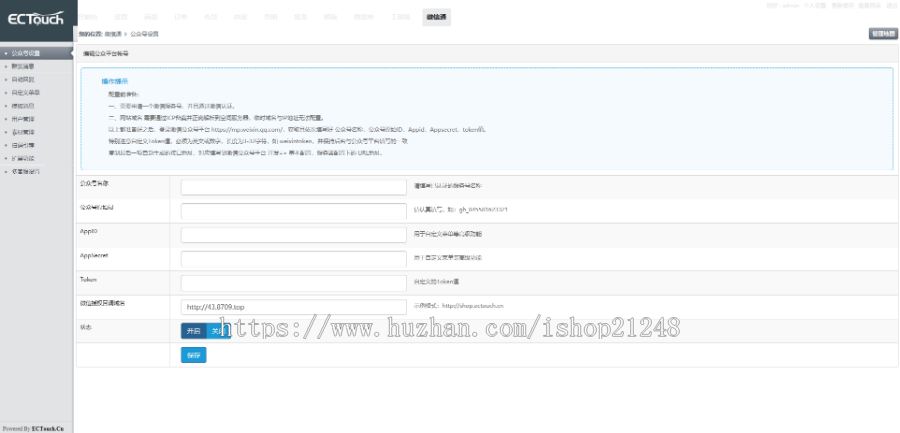Image resolution: width=900 pixels, height=433 pixels.
Task: Click the http://shop.ectouch.cn example hint
Action: (473, 306)
